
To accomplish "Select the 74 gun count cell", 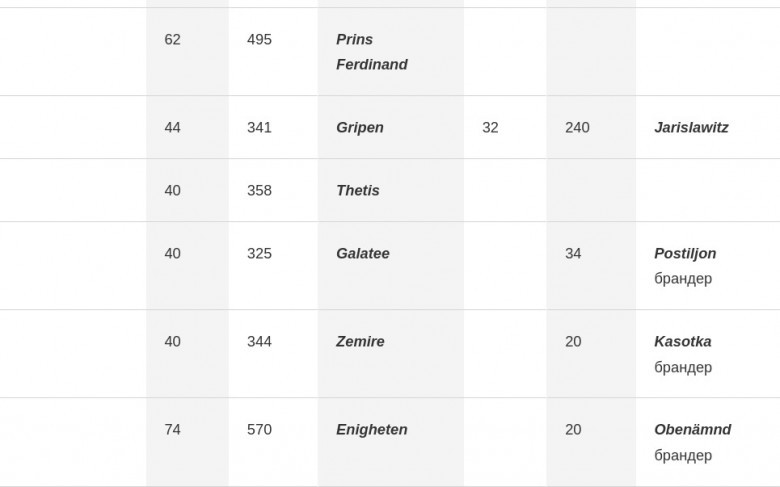I will [x=172, y=430].
